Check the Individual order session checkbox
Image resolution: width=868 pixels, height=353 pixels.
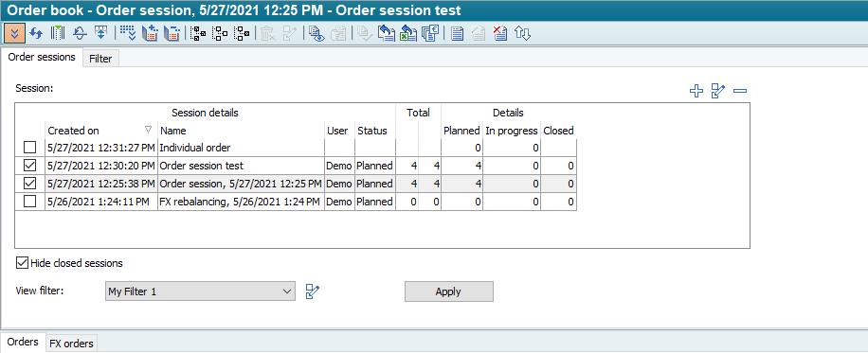tap(30, 148)
